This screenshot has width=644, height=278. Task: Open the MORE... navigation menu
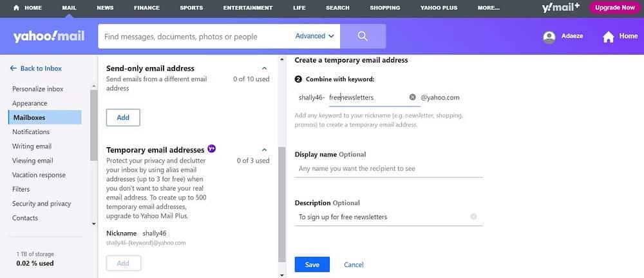point(489,8)
